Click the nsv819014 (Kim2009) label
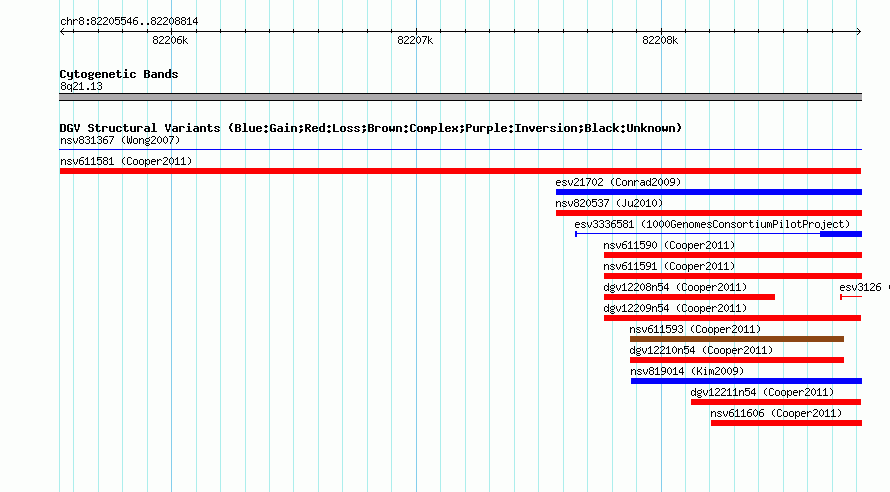 click(x=687, y=371)
